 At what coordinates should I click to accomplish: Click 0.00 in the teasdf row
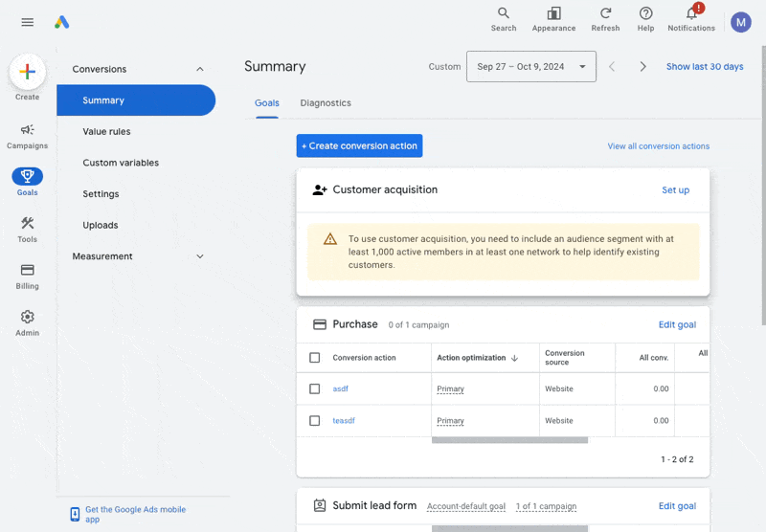point(661,421)
